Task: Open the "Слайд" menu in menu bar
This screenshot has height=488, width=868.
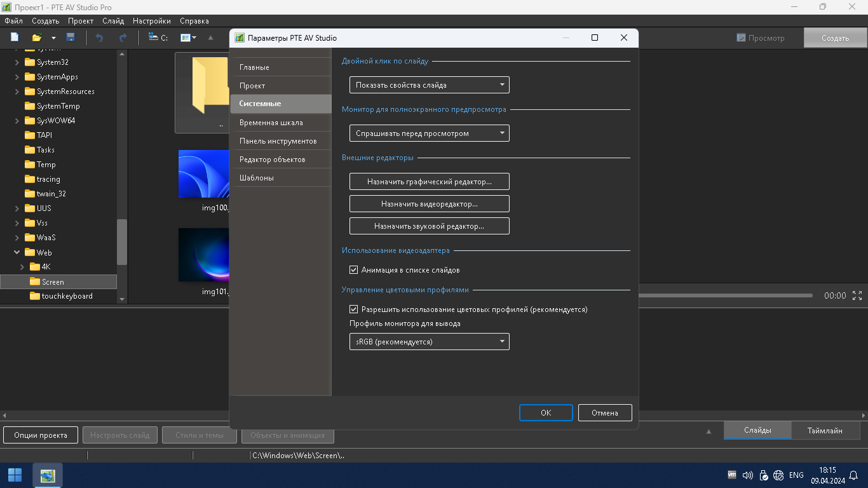Action: (x=112, y=21)
